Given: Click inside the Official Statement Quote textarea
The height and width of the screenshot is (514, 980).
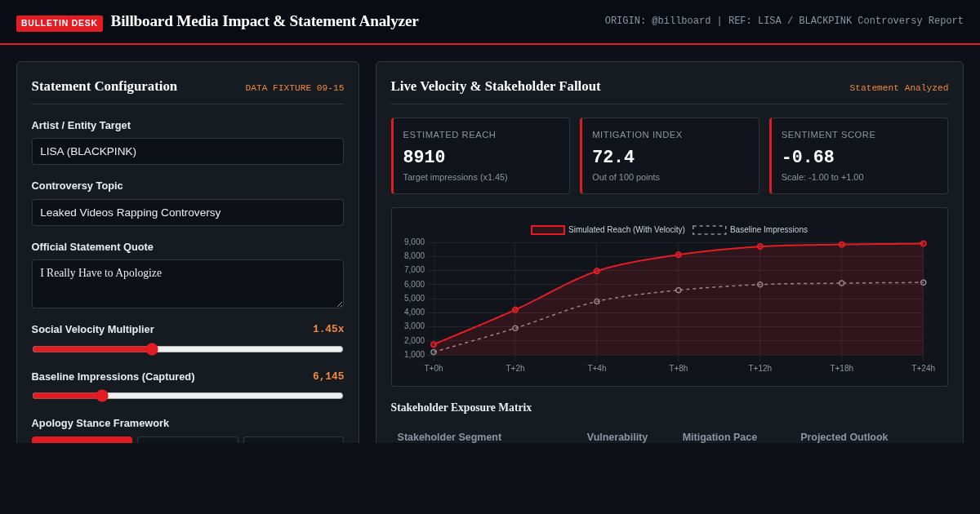Looking at the screenshot, I should [x=187, y=284].
